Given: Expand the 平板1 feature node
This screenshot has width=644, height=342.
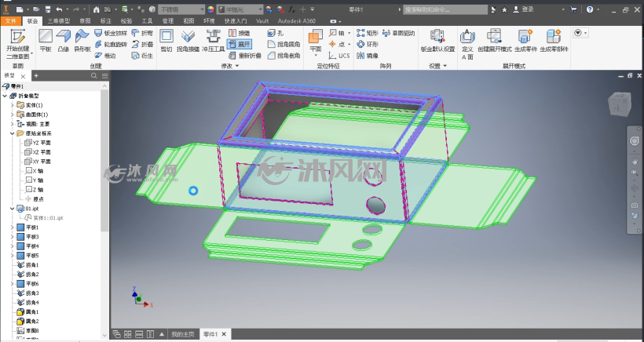Looking at the screenshot, I should pos(13,227).
